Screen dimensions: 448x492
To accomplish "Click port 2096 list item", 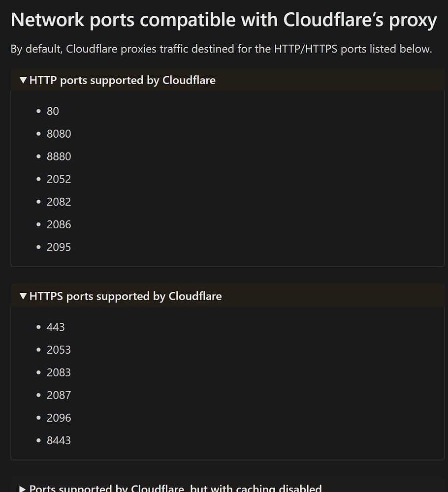I will tap(59, 418).
